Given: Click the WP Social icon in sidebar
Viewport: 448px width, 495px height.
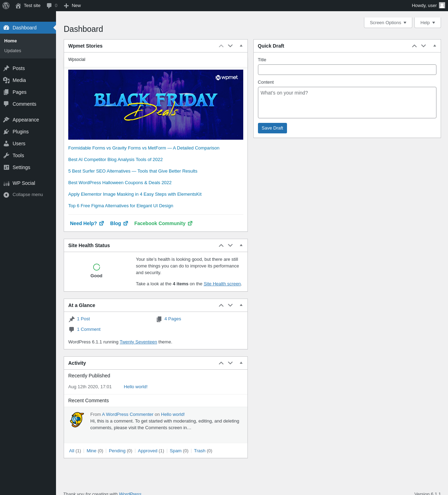Looking at the screenshot, I should [x=6, y=183].
